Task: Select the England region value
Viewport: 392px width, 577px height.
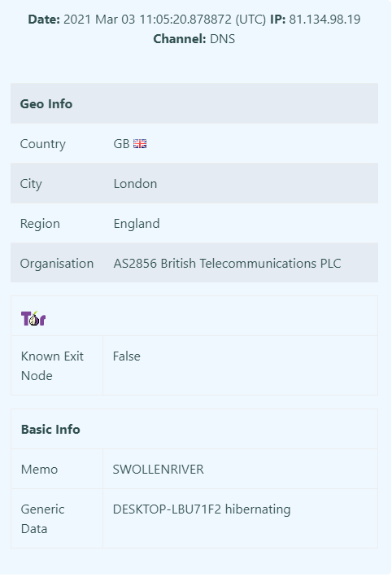Action: click(x=137, y=224)
